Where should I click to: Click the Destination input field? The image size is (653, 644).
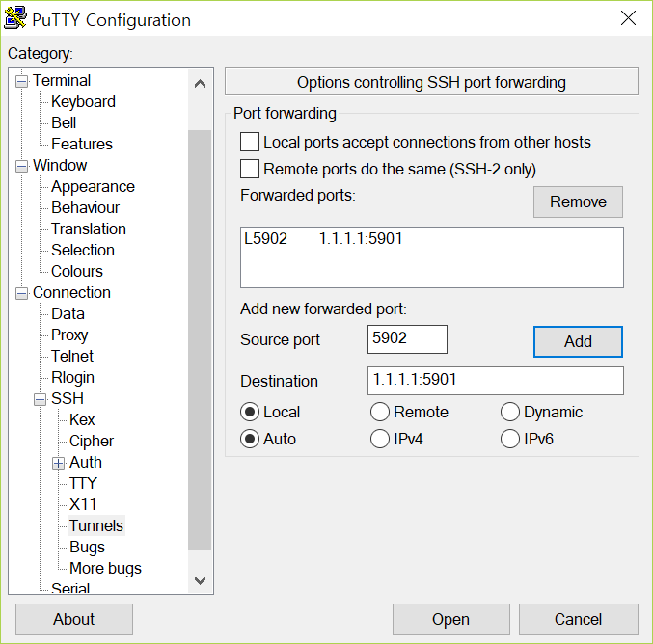tap(496, 381)
